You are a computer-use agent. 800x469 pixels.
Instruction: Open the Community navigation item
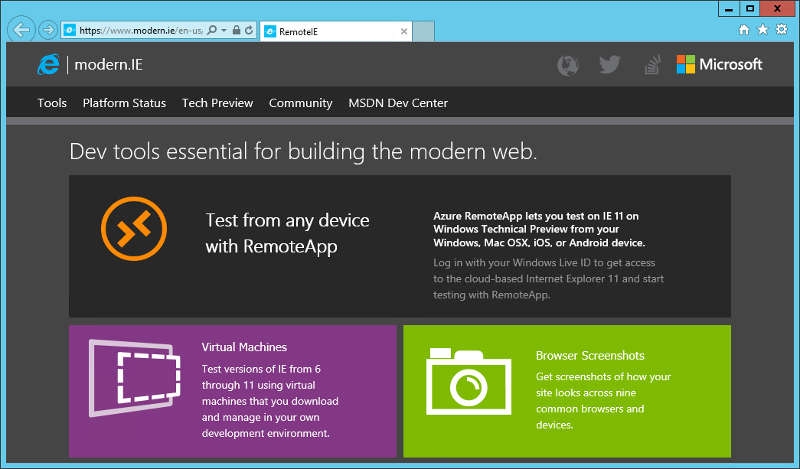pyautogui.click(x=301, y=103)
